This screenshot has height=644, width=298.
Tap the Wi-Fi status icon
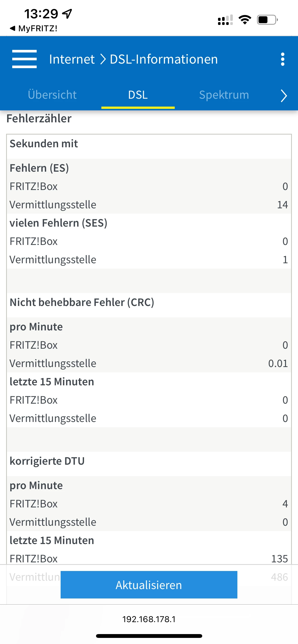(245, 20)
